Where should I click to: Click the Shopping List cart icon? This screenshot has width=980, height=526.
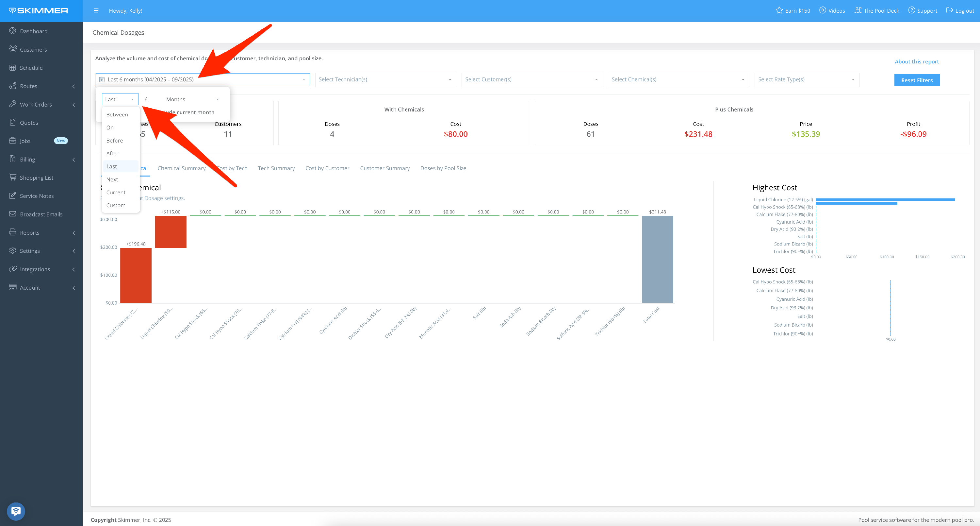[12, 178]
